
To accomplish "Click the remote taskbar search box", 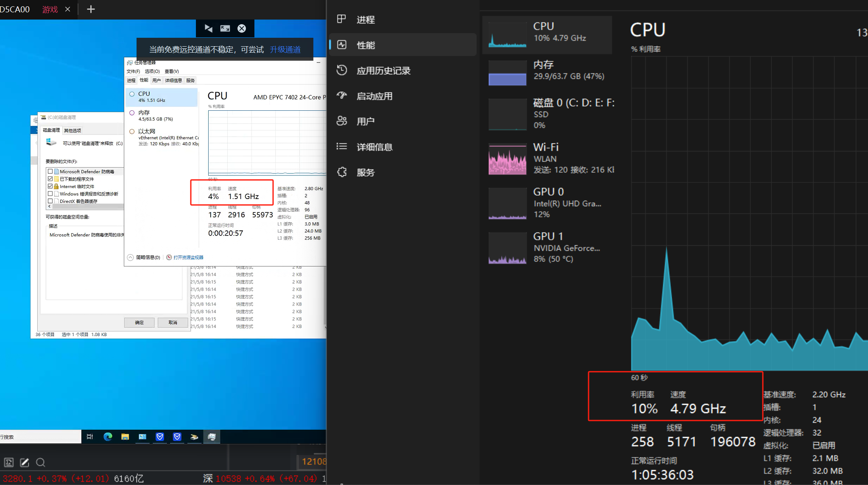I will 41,437.
